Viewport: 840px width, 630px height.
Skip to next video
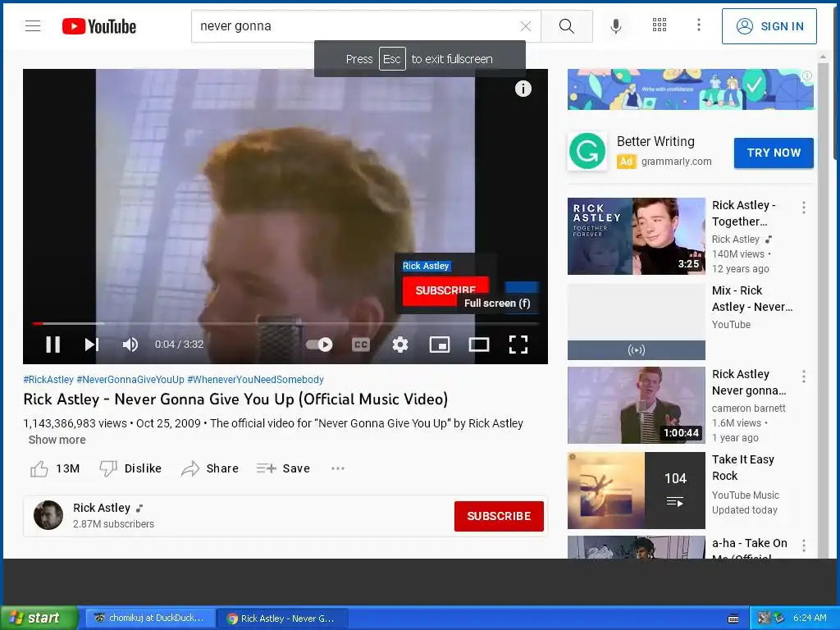coord(92,345)
